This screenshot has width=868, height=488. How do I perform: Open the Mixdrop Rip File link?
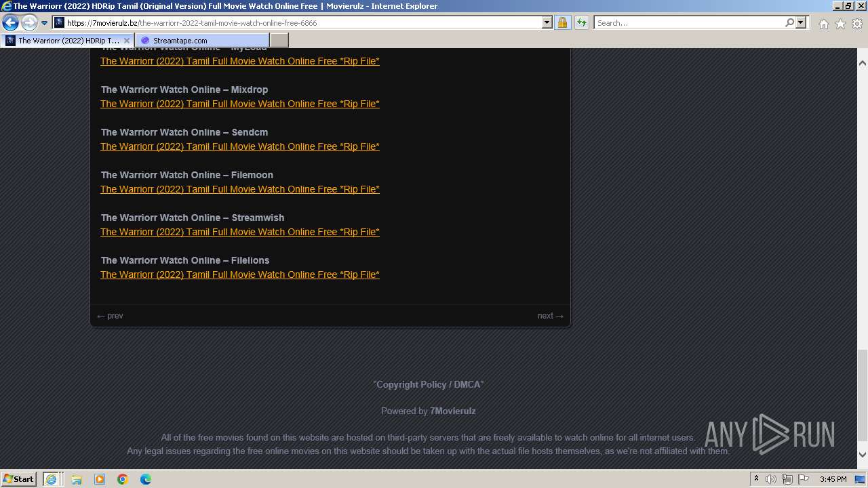click(240, 104)
